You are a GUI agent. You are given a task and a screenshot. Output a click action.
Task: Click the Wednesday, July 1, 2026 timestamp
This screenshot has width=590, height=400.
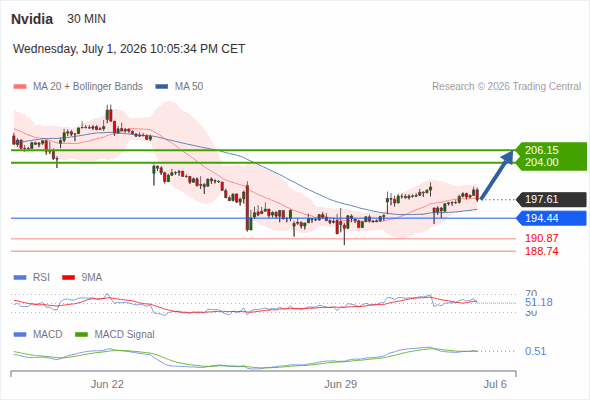[x=129, y=49]
